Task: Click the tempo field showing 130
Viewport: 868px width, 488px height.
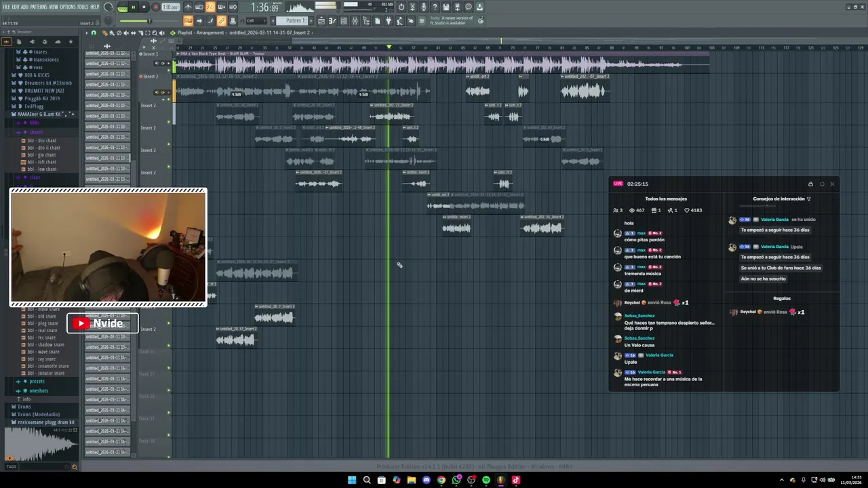Action: click(x=170, y=7)
